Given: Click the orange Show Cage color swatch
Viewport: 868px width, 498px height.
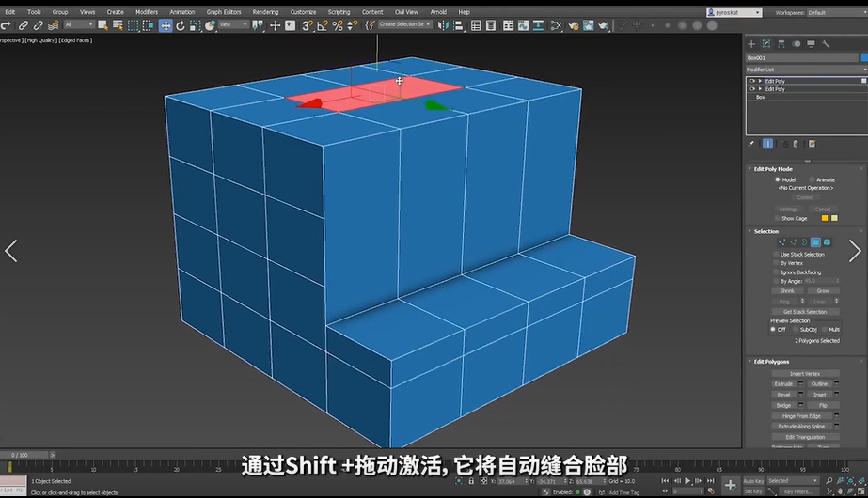Looking at the screenshot, I should point(824,218).
